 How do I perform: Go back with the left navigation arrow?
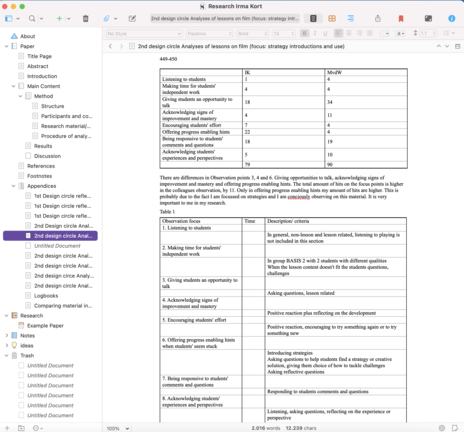[x=110, y=46]
